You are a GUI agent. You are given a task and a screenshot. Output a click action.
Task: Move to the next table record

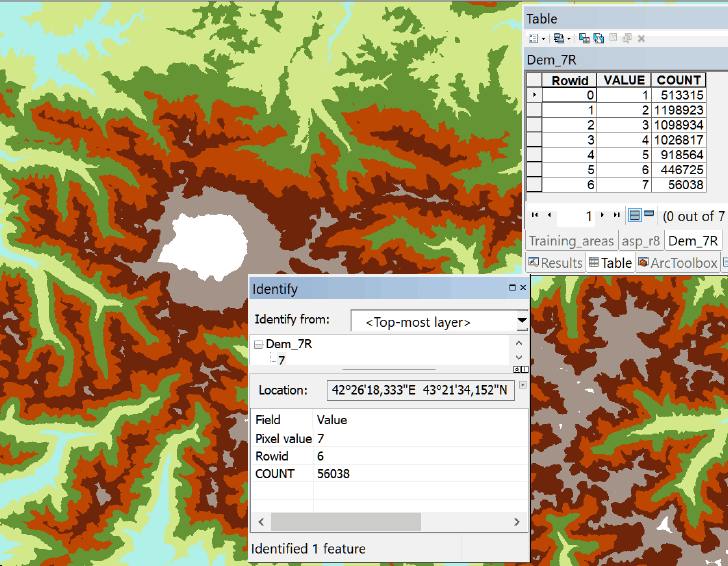coord(602,215)
